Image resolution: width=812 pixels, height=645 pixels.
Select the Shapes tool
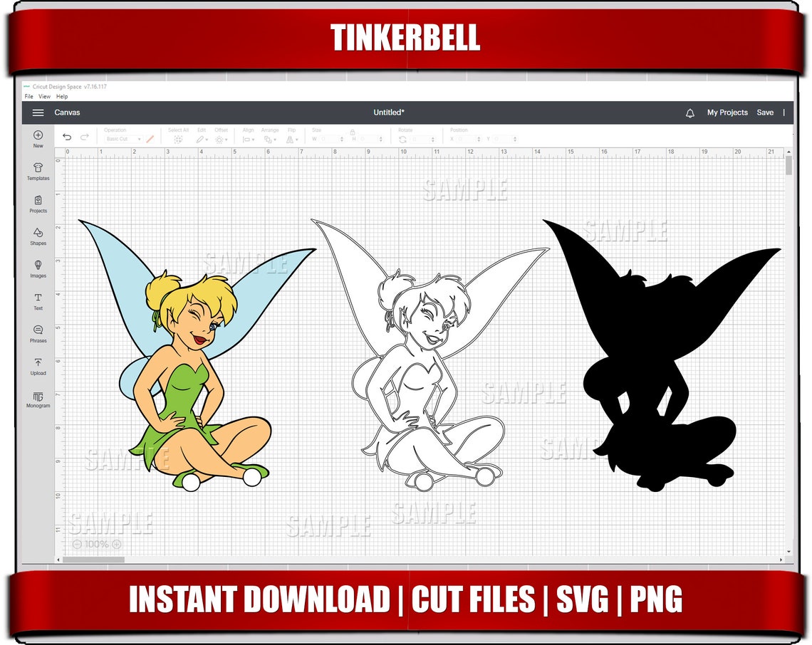pos(37,235)
